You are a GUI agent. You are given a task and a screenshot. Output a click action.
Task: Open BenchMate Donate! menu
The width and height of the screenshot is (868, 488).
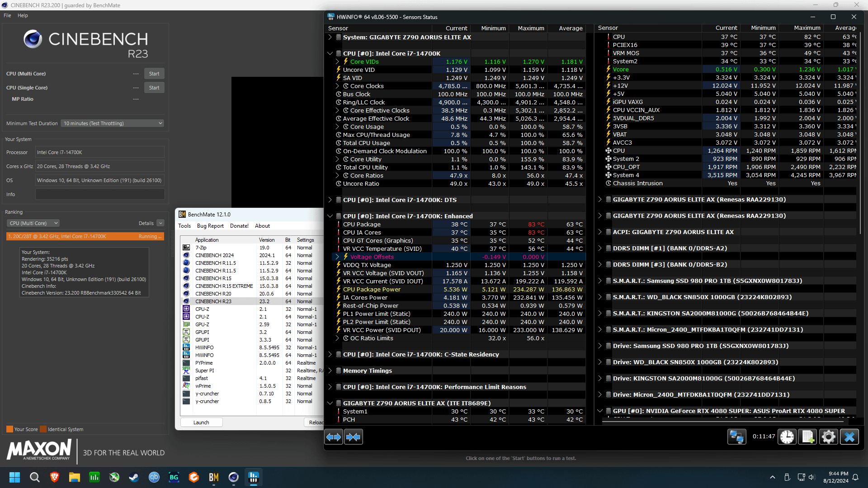(x=239, y=226)
